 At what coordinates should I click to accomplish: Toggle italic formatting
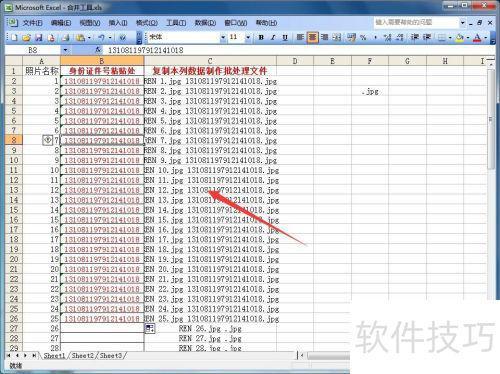pos(273,37)
